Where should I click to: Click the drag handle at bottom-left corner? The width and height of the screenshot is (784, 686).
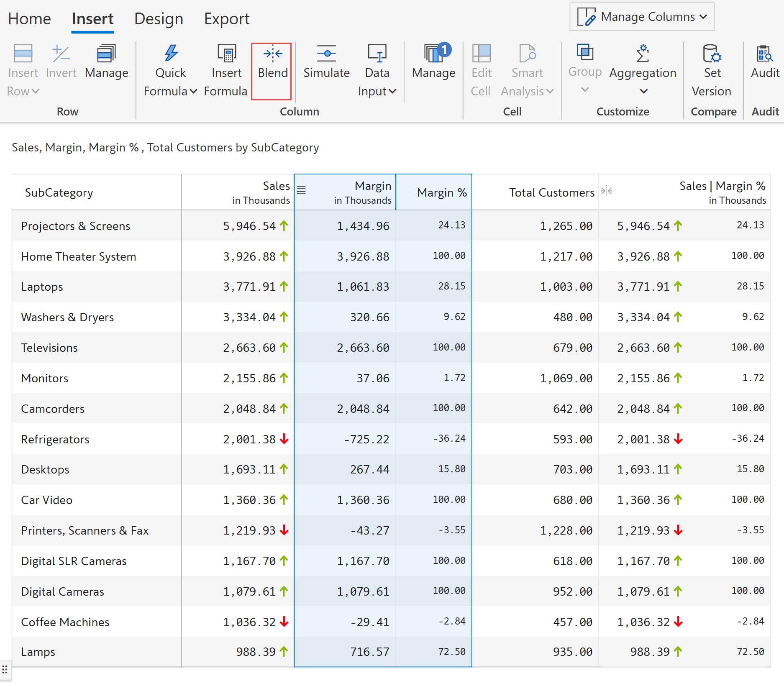(x=5, y=670)
